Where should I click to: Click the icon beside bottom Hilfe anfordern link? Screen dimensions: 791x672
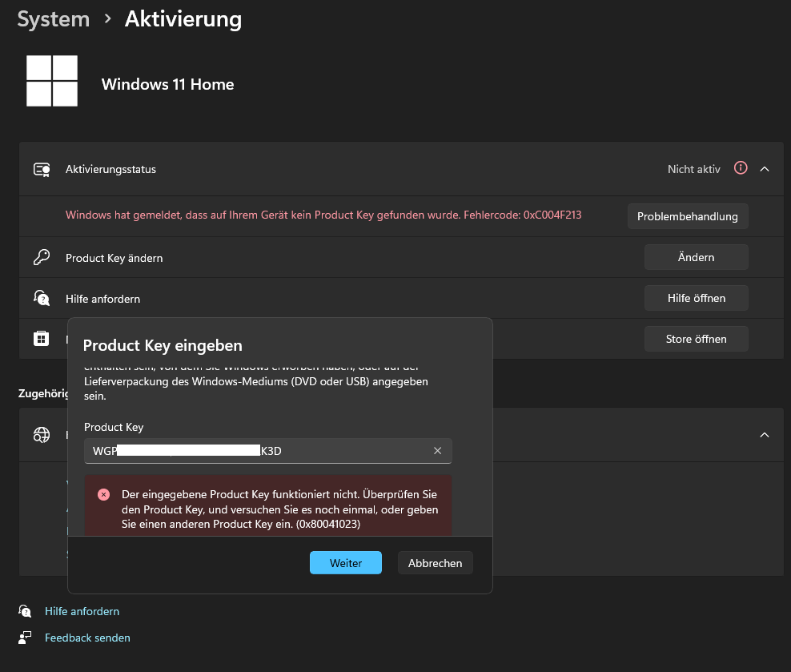point(25,611)
